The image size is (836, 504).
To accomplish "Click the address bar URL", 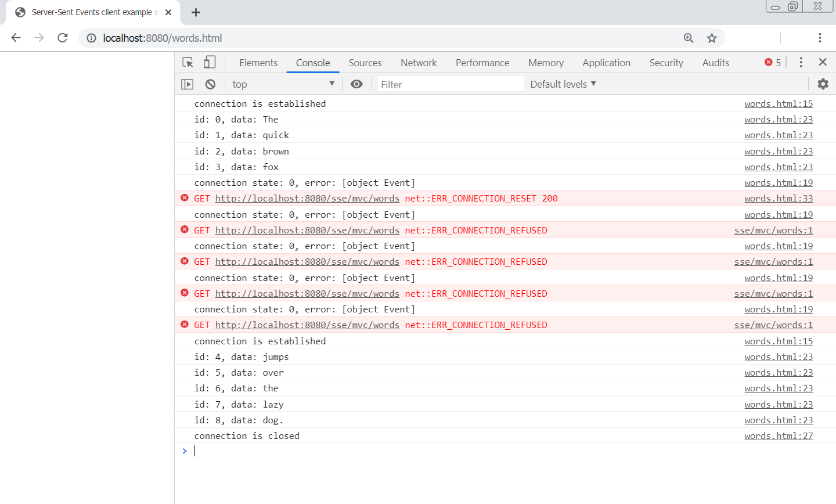I will tap(163, 38).
